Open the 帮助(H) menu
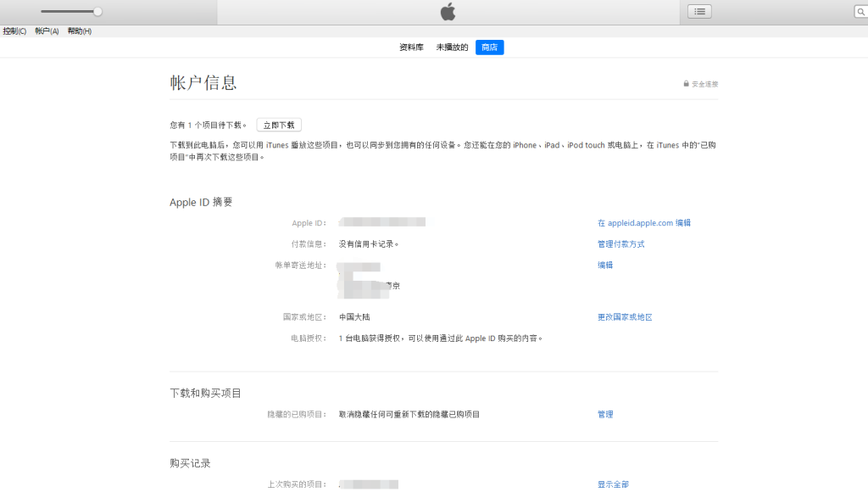The image size is (868, 492). (79, 31)
